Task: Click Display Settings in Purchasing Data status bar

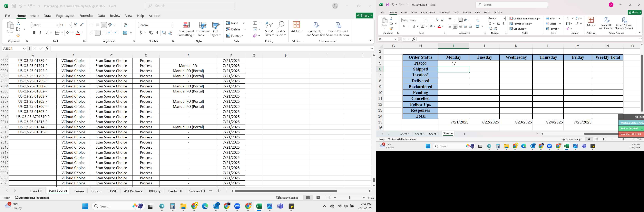Action: [x=287, y=198]
